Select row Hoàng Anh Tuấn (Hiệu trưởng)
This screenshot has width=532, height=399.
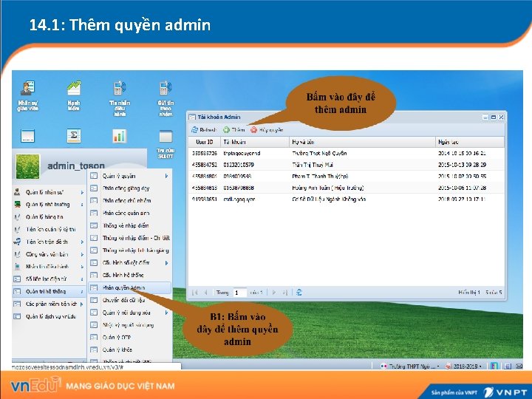click(346, 188)
